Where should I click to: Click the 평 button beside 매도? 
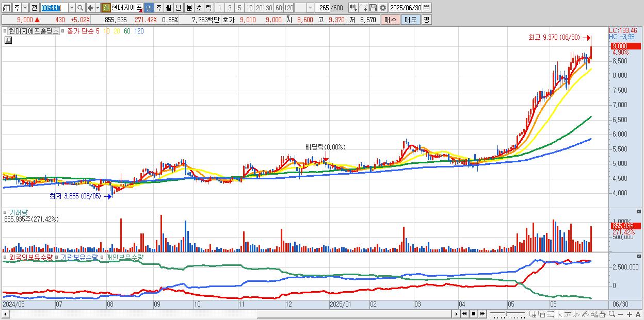point(426,20)
